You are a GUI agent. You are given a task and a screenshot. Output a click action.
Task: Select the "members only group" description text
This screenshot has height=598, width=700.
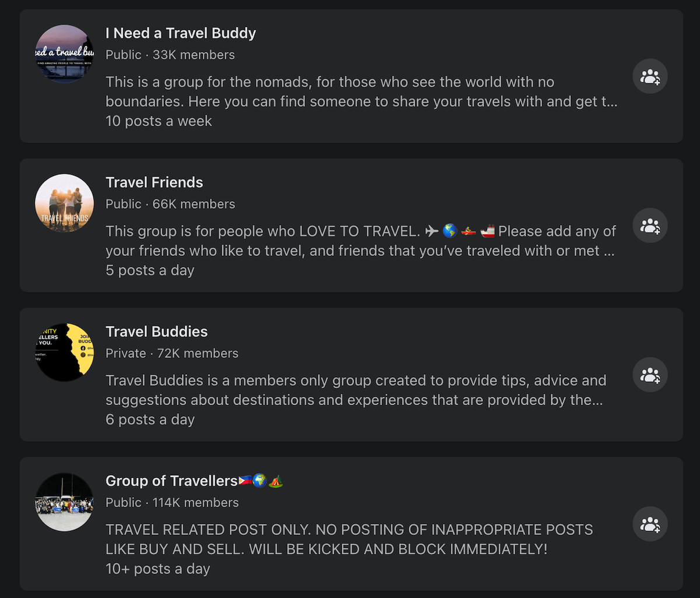tap(355, 391)
